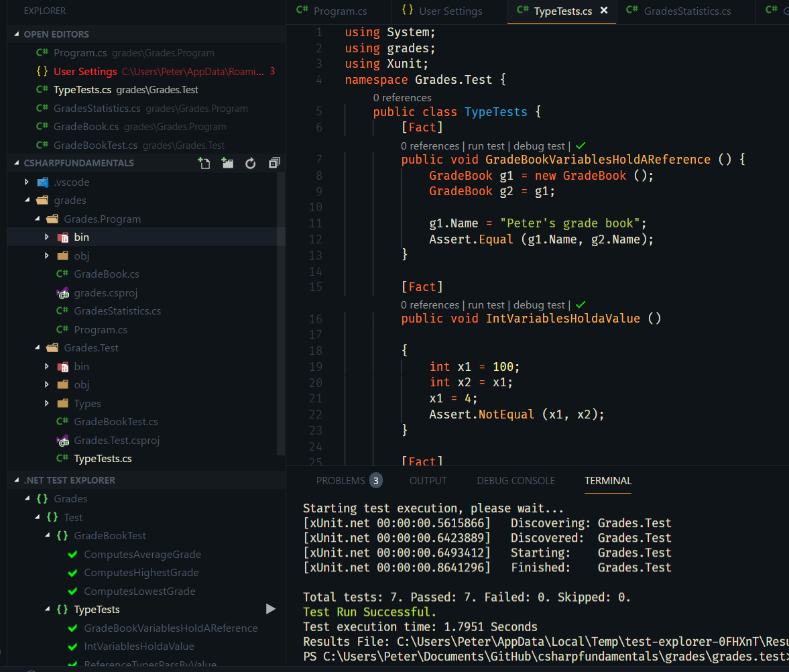The height and width of the screenshot is (672, 789).
Task: Expand the Types folder under Grades.Test
Action: tap(47, 403)
